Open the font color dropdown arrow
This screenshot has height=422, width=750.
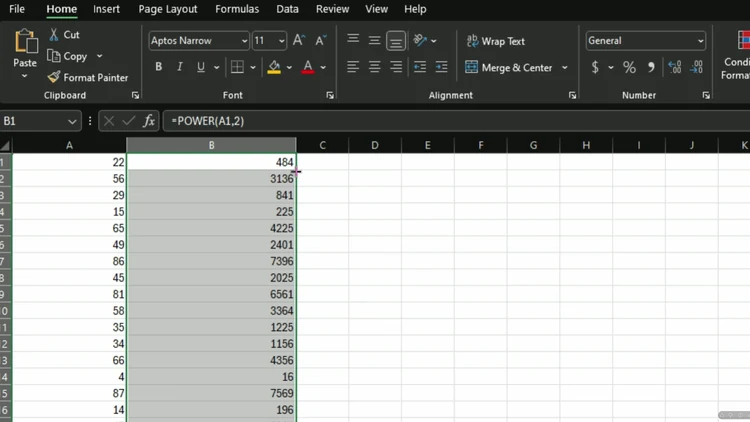point(323,67)
